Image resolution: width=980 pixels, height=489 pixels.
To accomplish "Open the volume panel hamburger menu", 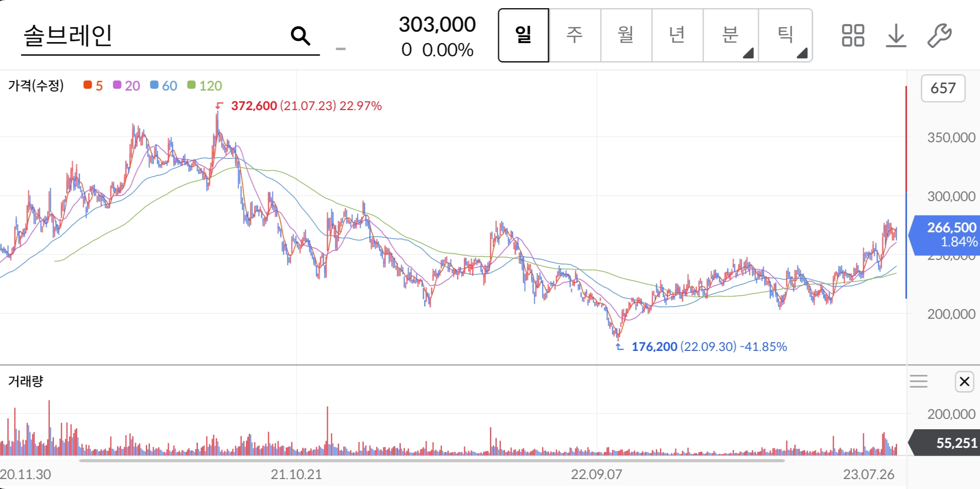I will click(918, 382).
